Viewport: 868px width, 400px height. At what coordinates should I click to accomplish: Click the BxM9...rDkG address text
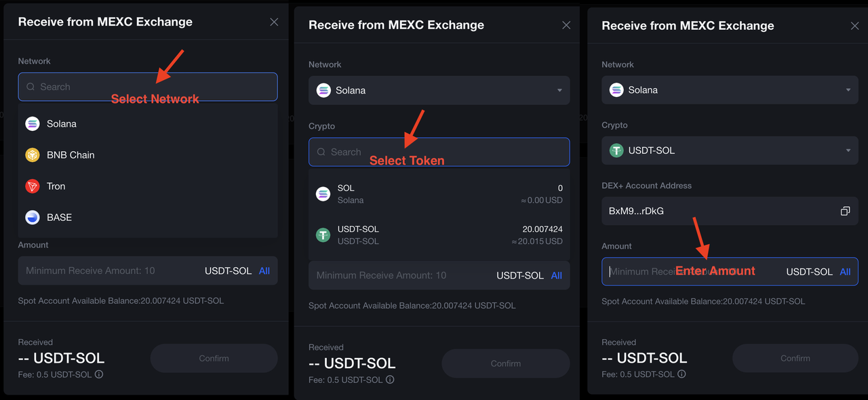[636, 211]
